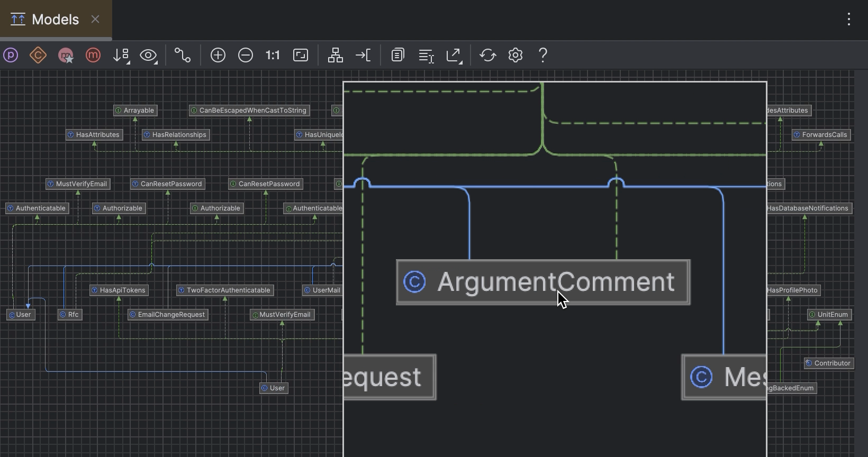Open the tab options kebab menu

point(849,20)
